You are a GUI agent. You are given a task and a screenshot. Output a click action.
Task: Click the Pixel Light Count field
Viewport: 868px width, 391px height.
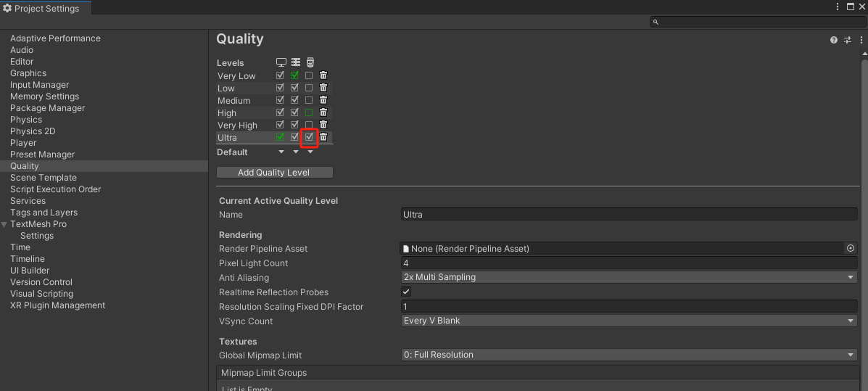coord(629,263)
